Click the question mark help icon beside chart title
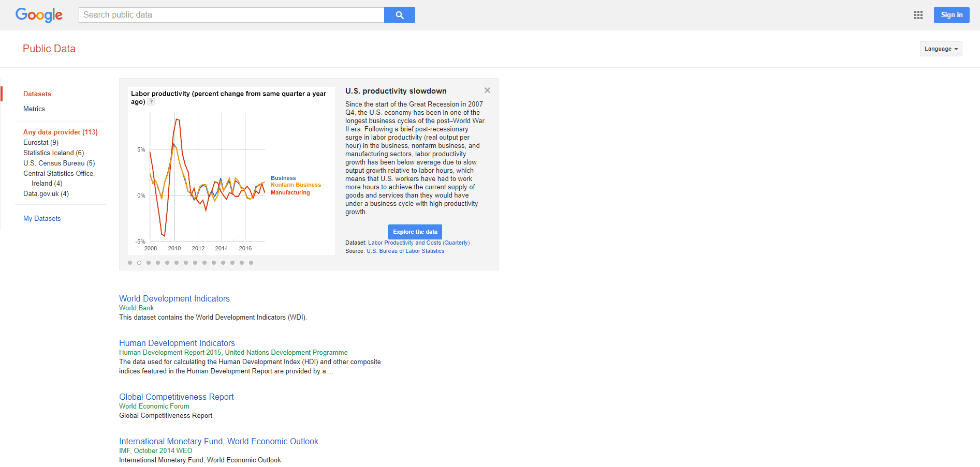Viewport: 980px width, 467px height. pyautogui.click(x=151, y=102)
